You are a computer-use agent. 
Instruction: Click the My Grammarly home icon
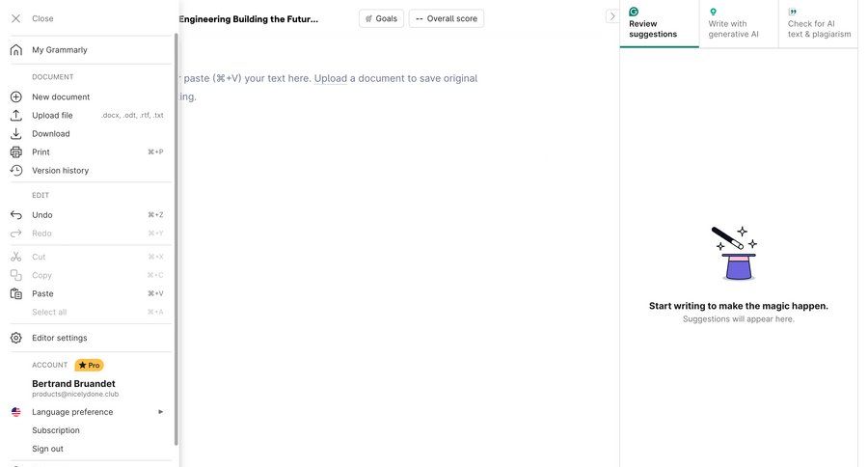[16, 50]
